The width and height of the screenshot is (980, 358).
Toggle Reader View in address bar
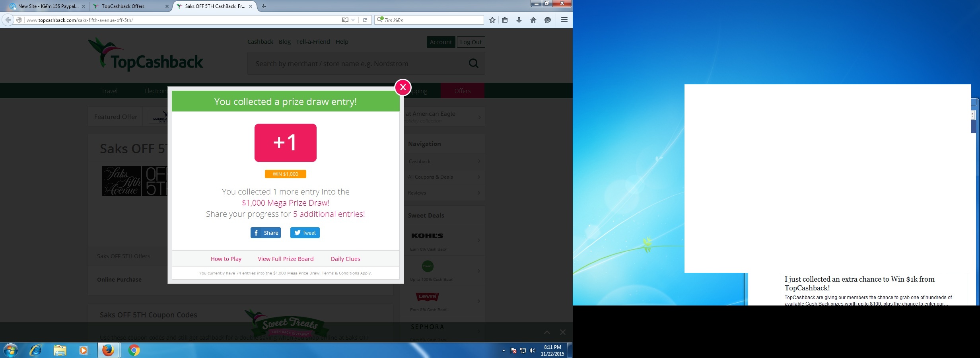click(x=345, y=20)
